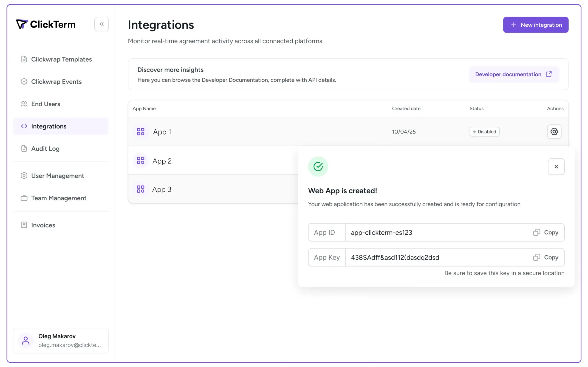
Task: Close the Web App created dialog
Action: point(556,167)
